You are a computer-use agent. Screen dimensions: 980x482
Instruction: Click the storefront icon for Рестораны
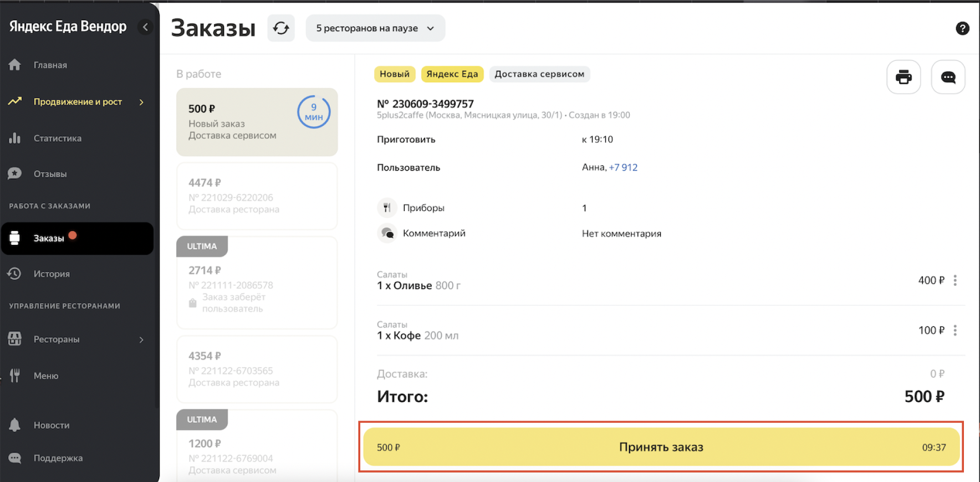[x=15, y=339]
